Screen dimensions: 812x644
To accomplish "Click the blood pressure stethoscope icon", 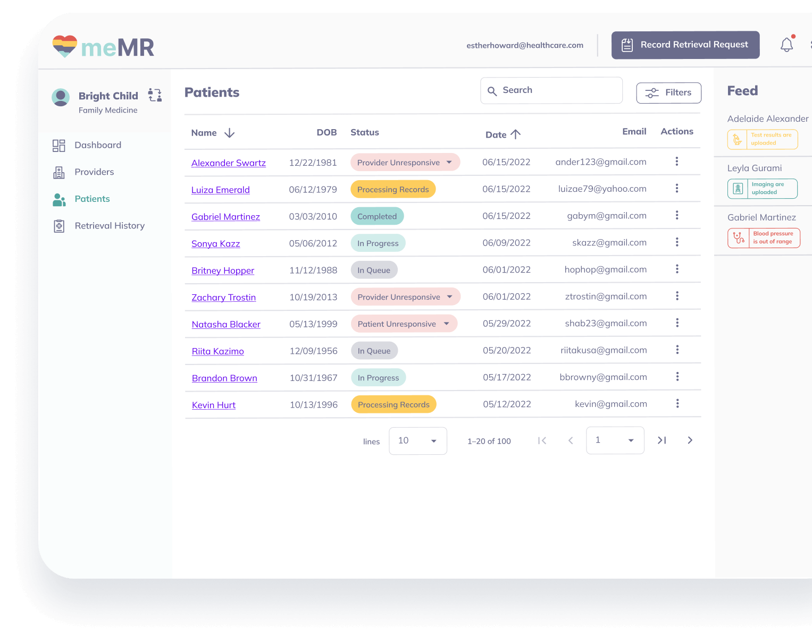I will (x=738, y=238).
